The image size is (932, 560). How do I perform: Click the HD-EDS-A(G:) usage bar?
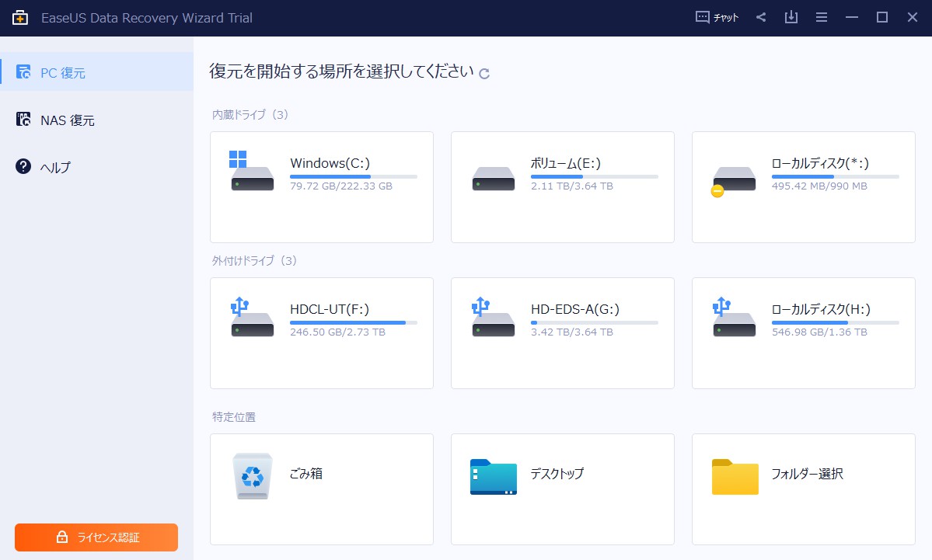595,322
